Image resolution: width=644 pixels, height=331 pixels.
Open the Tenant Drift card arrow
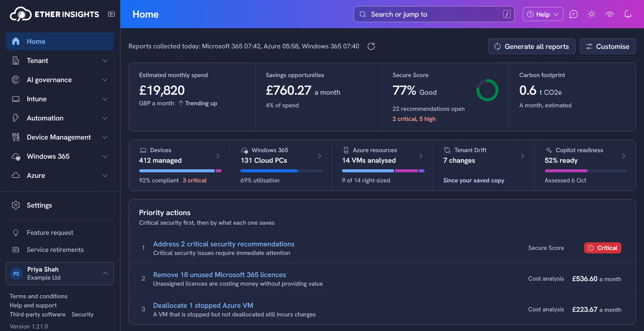(522, 156)
